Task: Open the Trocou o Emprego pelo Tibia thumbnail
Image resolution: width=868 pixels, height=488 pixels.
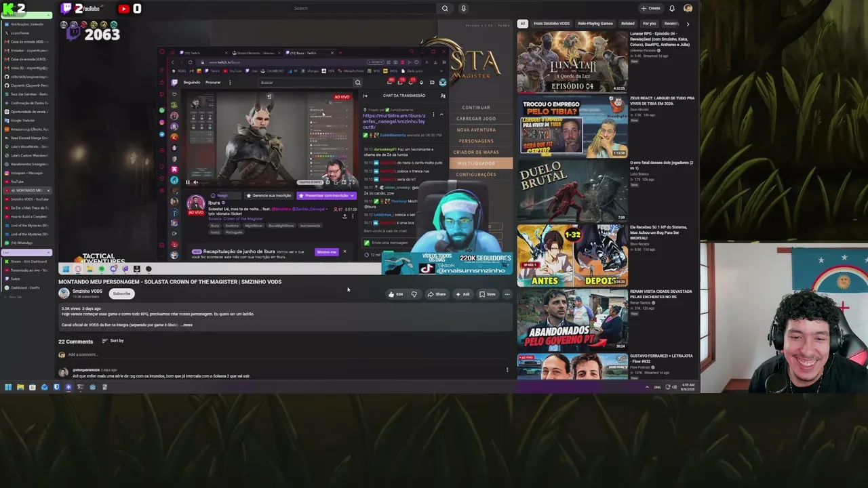Action: [x=572, y=127]
